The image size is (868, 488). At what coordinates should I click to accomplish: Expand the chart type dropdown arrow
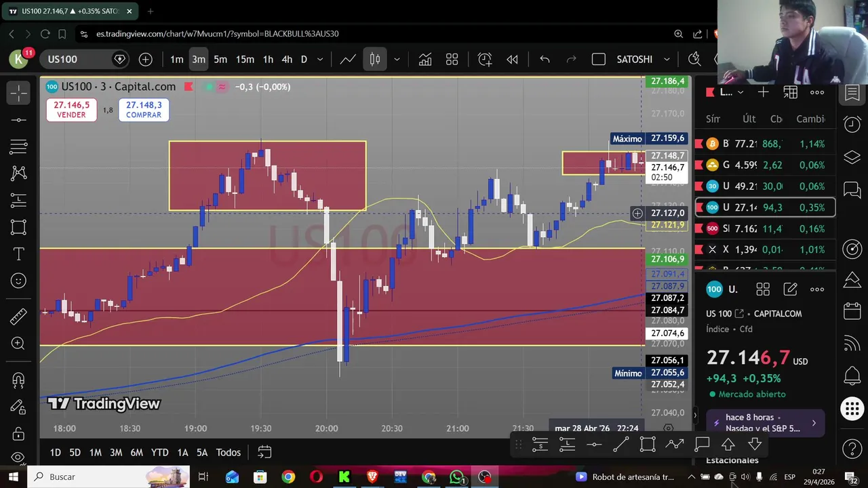tap(397, 60)
